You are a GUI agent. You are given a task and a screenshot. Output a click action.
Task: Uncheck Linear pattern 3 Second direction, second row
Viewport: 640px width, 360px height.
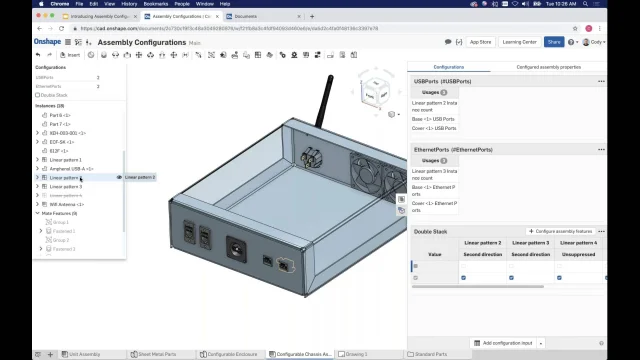tap(511, 278)
